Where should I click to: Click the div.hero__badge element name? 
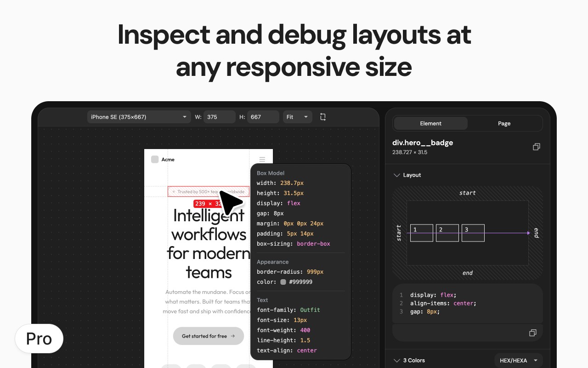click(423, 143)
